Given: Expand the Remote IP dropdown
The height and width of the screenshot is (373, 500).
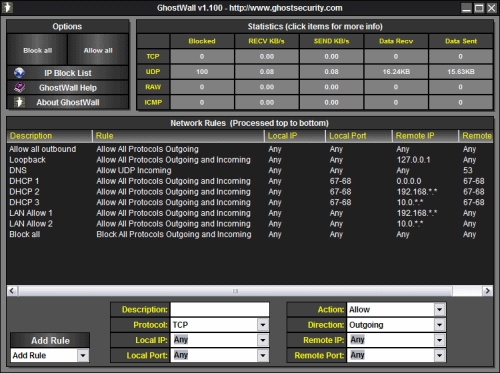Looking at the screenshot, I should tap(440, 340).
